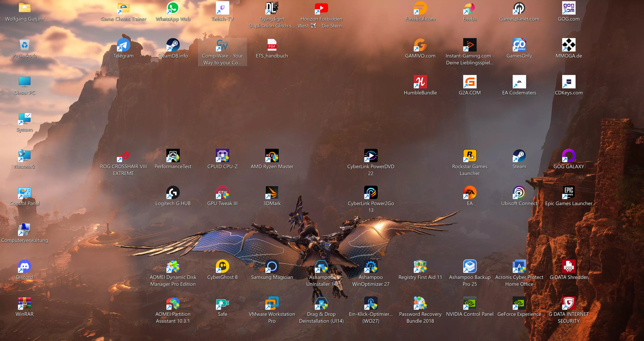Select AOMEI Dynamic Disk Manager Pro icon

[x=173, y=266]
